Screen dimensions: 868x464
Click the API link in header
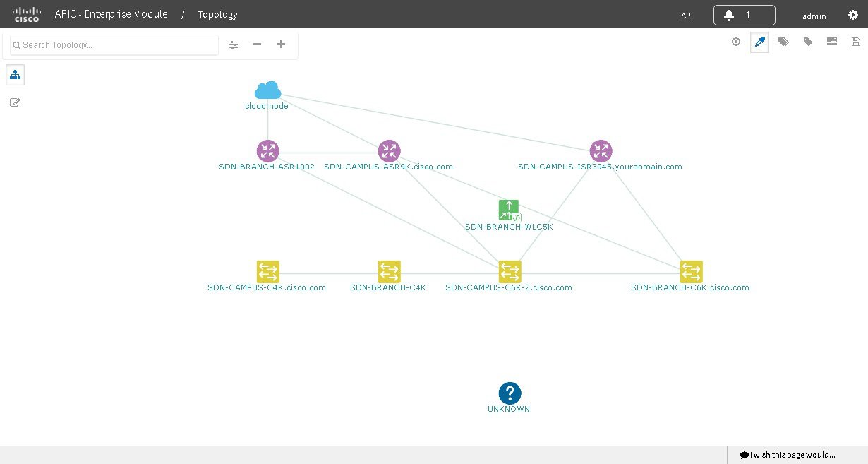point(687,16)
